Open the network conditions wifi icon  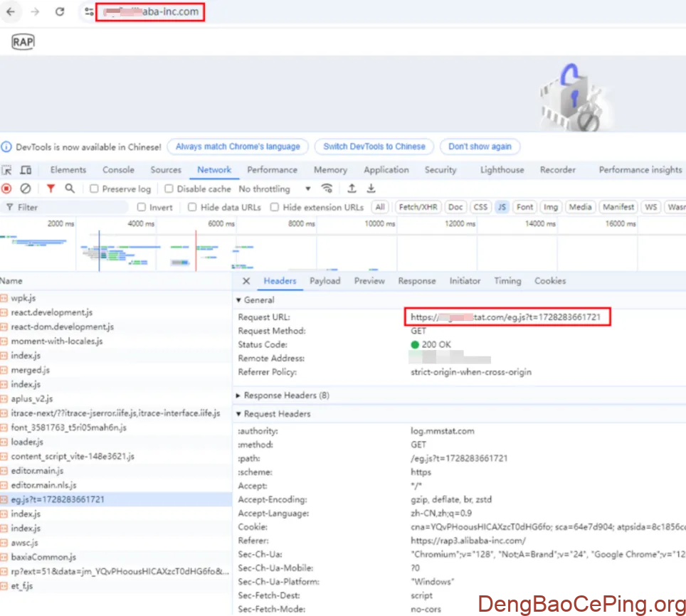click(x=327, y=188)
